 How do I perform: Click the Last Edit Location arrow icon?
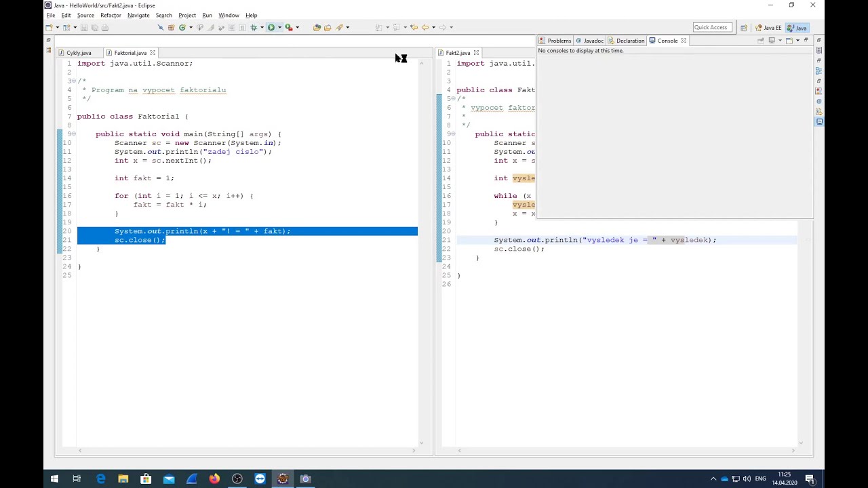click(x=414, y=27)
